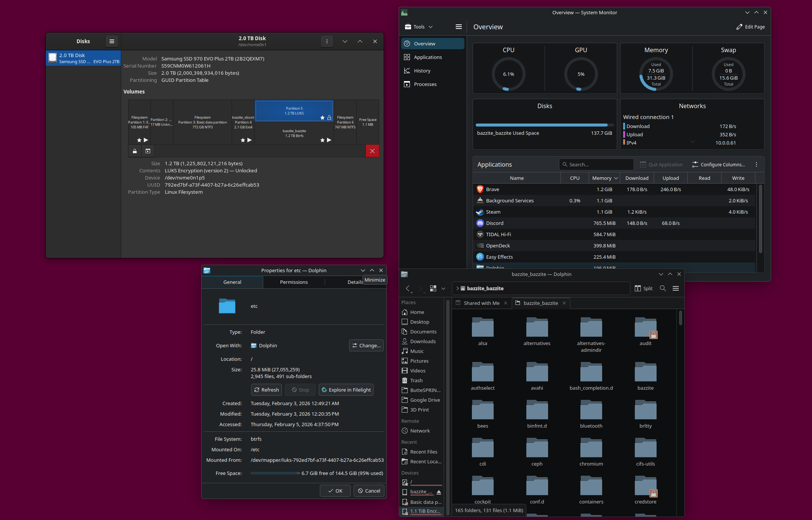Click the red delete partition button
This screenshot has height=520, width=812.
pos(372,151)
